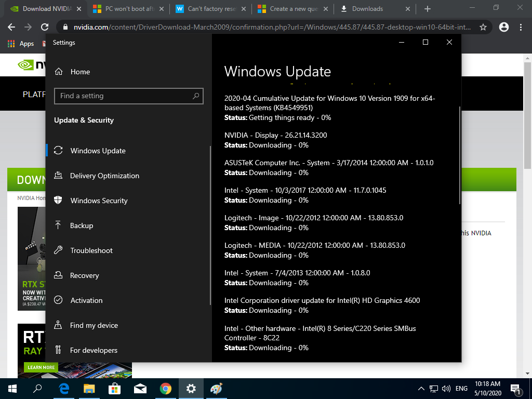The width and height of the screenshot is (532, 399).
Task: Open Paint from taskbar
Action: [x=217, y=389]
